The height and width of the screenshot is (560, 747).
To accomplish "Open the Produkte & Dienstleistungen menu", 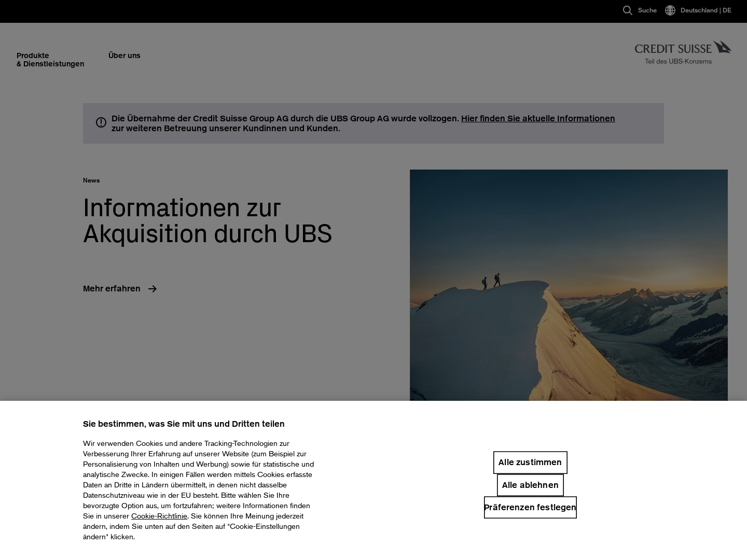I will (x=50, y=60).
